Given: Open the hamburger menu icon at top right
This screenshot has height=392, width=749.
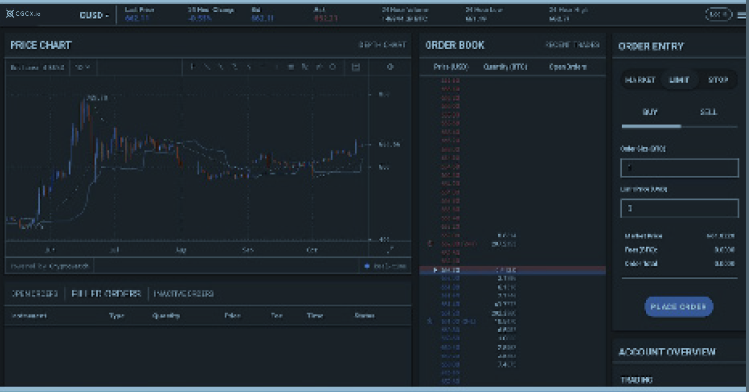Looking at the screenshot, I should (x=742, y=15).
